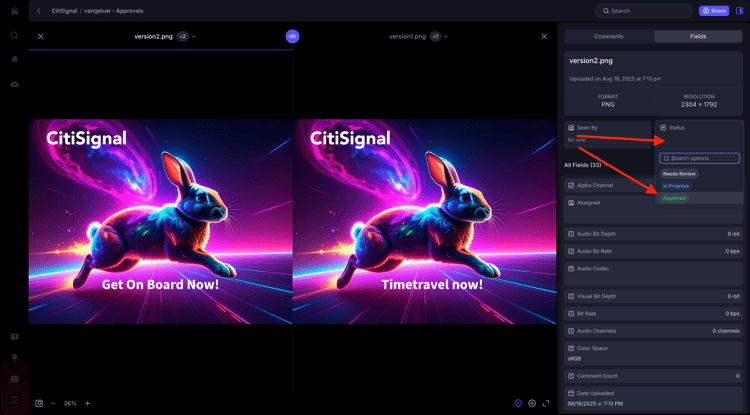This screenshot has width=750, height=415.
Task: Click the 2304 × 1792 resolution value
Action: point(699,104)
